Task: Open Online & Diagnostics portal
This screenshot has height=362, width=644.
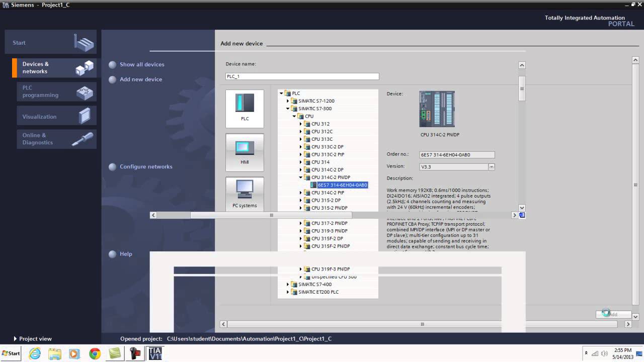Action: point(56,139)
